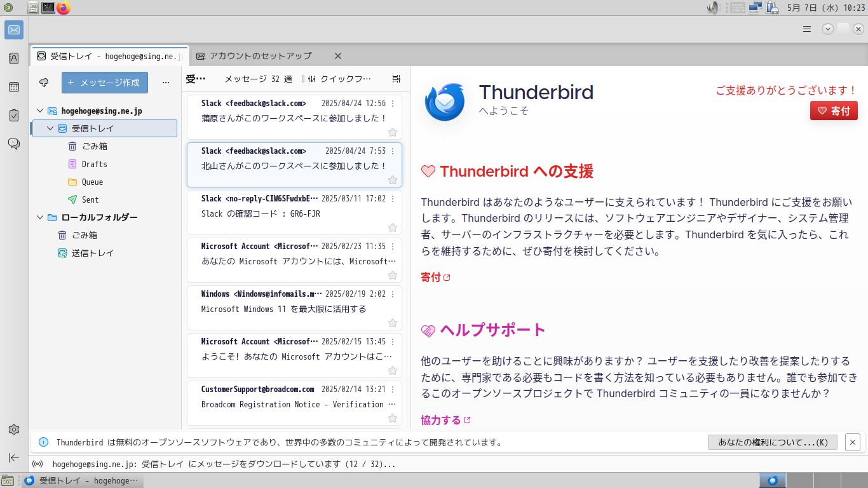Viewport: 868px width, 488px height.
Task: Click あなたの権利について button
Action: 773,442
